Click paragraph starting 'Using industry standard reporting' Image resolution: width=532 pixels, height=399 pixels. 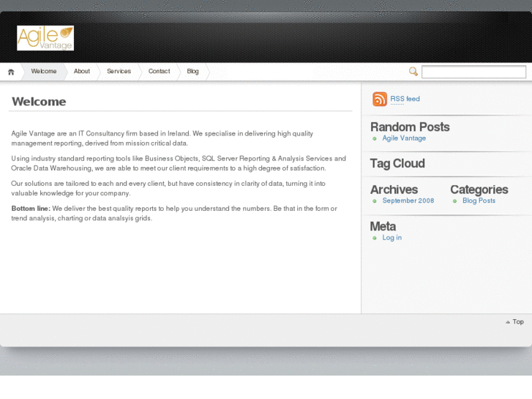tap(179, 163)
